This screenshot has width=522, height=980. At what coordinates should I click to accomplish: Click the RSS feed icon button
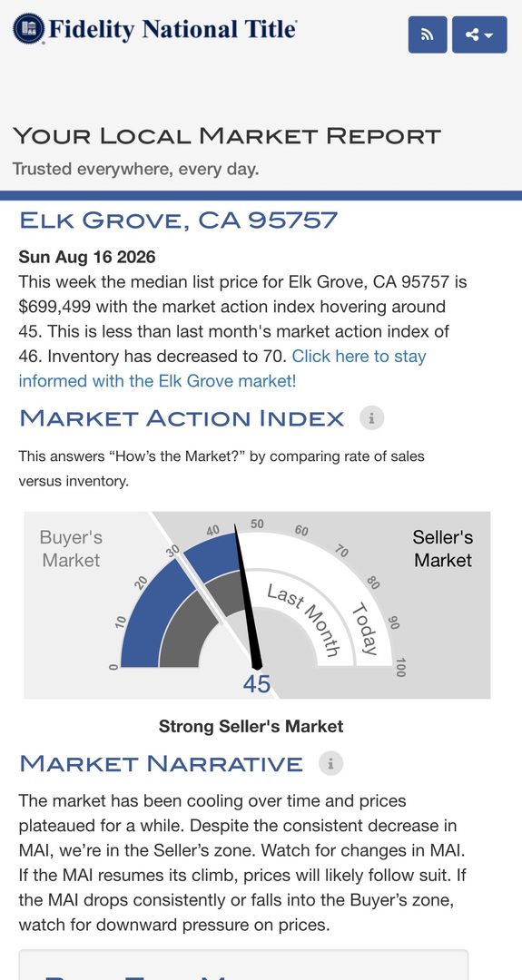click(428, 34)
